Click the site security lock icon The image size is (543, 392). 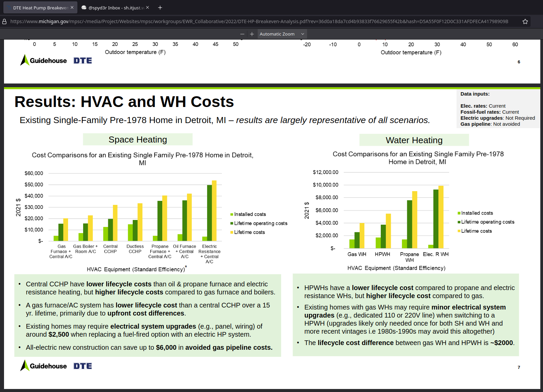click(5, 21)
